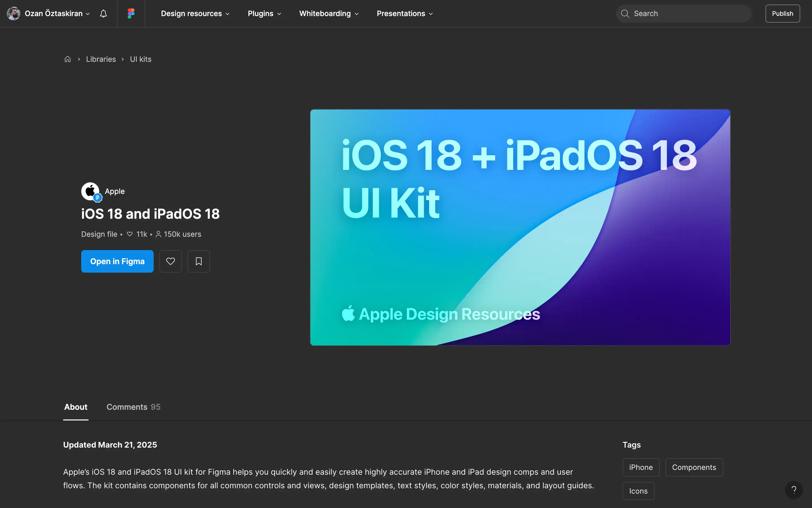Click the Publish button
The height and width of the screenshot is (508, 812).
coord(782,14)
